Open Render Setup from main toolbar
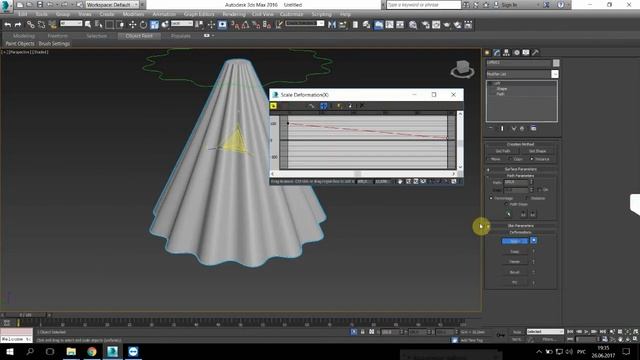This screenshot has width=640, height=360. [425, 25]
